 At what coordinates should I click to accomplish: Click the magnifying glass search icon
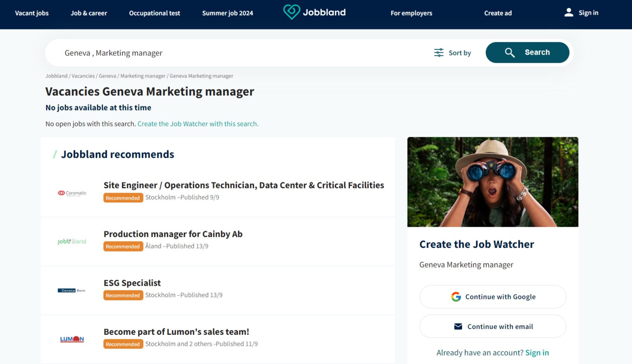[509, 53]
